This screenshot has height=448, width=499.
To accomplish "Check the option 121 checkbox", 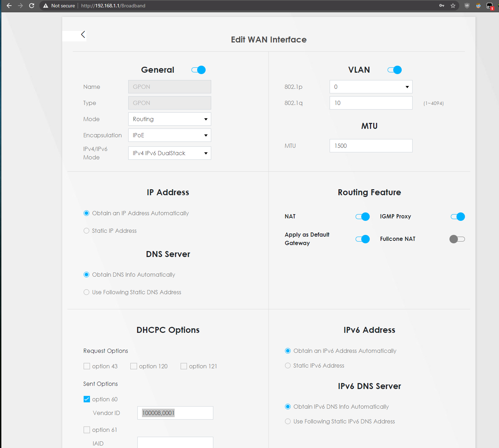I will tap(184, 366).
